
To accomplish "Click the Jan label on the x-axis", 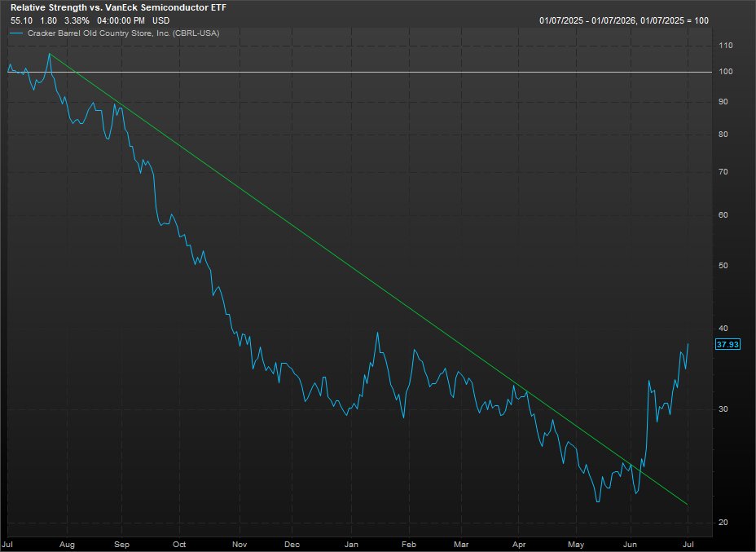I will 351,545.
